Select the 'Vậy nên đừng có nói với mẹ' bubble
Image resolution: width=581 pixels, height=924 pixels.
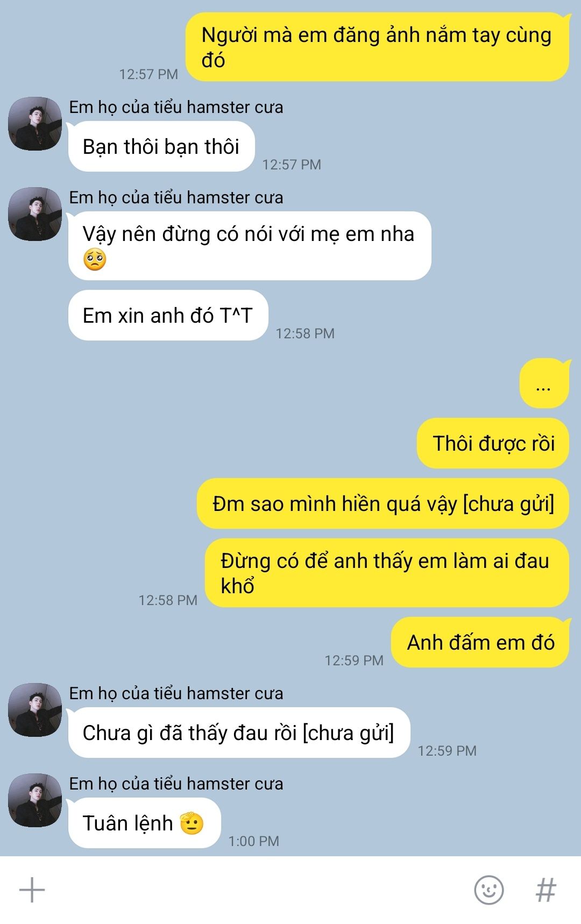pos(250,246)
